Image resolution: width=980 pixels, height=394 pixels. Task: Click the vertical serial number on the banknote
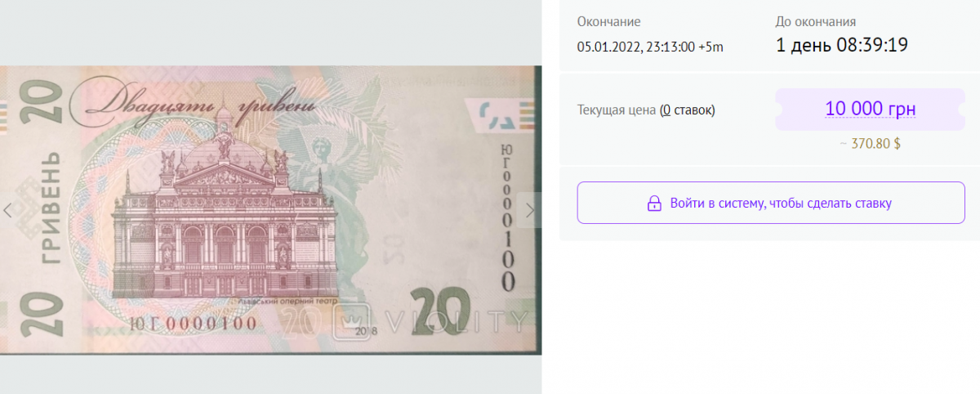click(507, 217)
